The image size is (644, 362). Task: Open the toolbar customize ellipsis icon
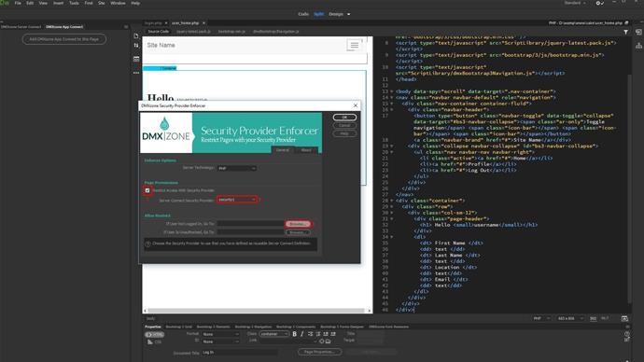click(x=136, y=73)
